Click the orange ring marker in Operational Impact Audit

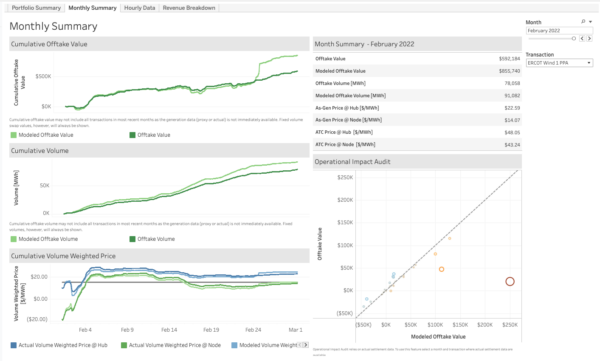tap(441, 269)
